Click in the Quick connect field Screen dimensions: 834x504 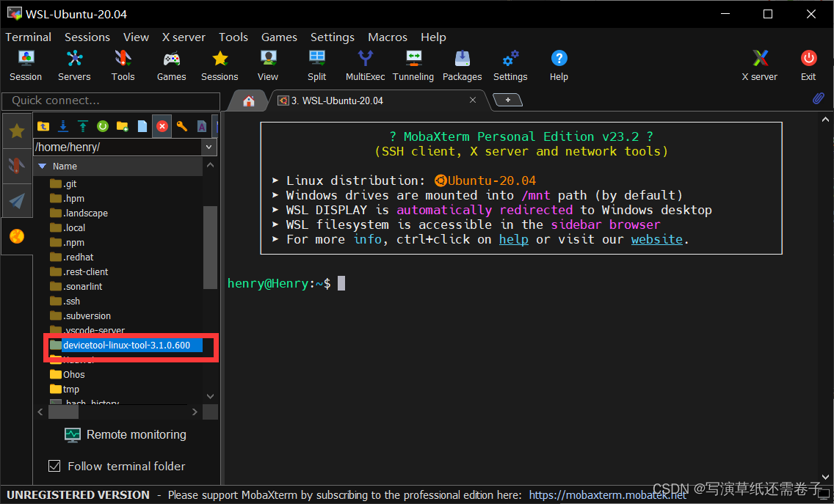(x=111, y=101)
